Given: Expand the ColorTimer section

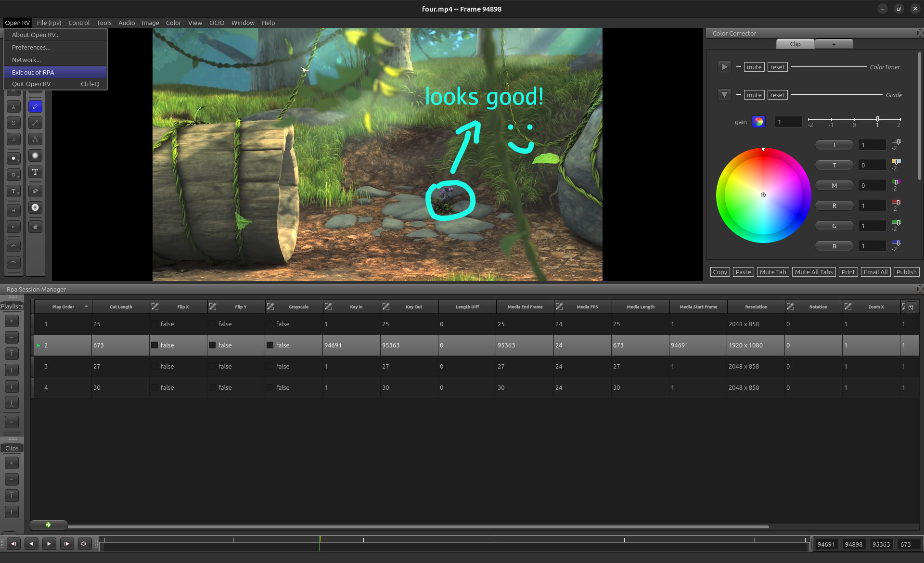Looking at the screenshot, I should pos(724,67).
